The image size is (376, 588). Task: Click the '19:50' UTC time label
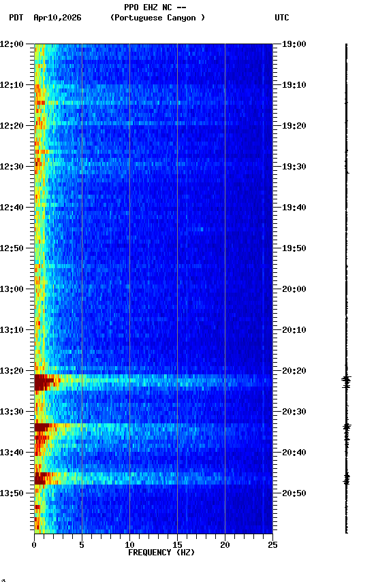(294, 248)
